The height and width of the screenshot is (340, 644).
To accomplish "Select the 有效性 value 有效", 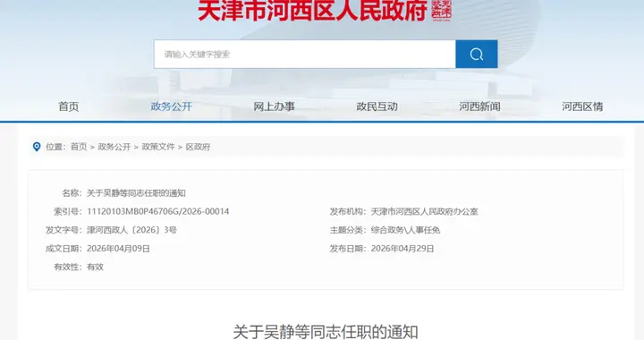I will click(96, 267).
